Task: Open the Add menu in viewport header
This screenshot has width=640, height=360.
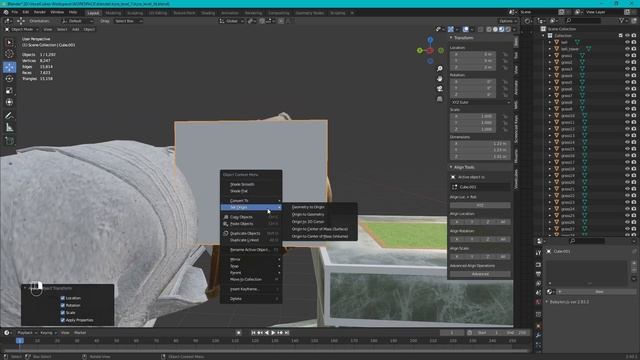Action: click(x=76, y=29)
